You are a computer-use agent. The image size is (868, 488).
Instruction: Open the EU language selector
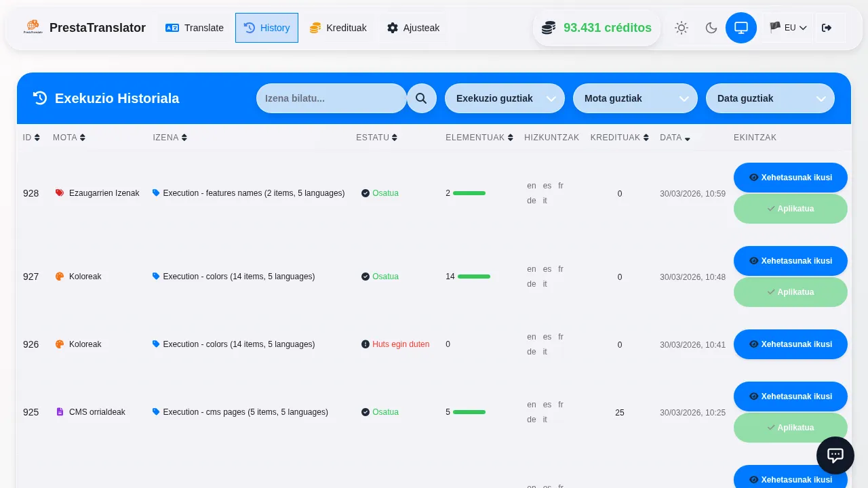pos(788,28)
